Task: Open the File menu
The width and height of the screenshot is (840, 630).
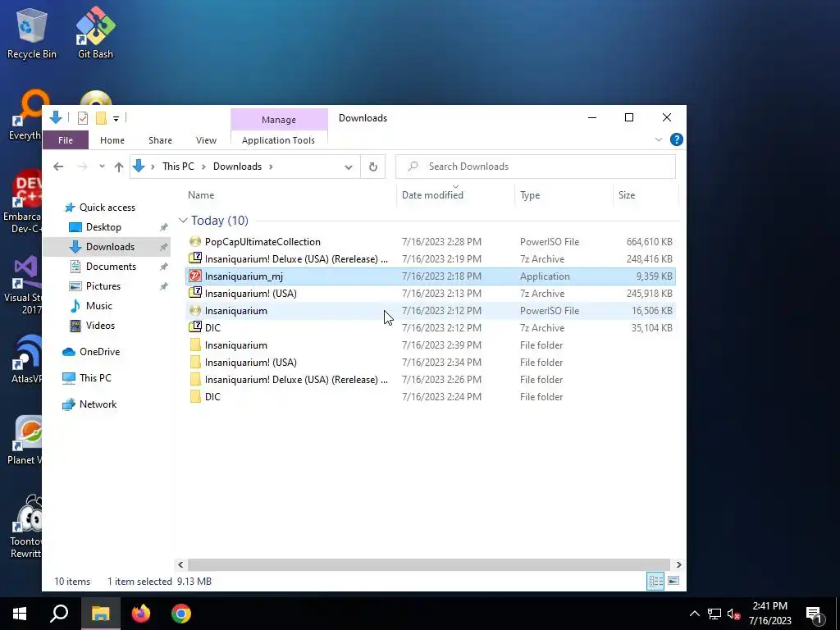Action: 66,140
